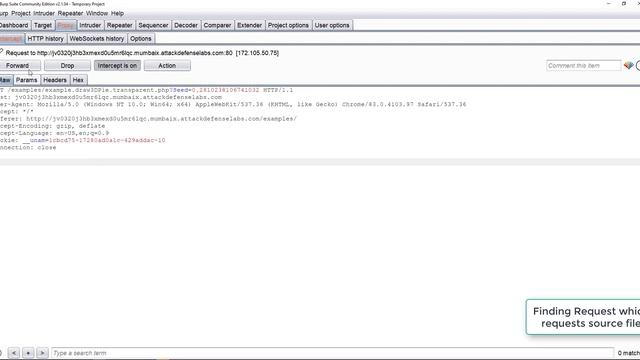Viewport: 640px width, 360px height.
Task: Click the plus search options button
Action: pyautogui.click(x=28, y=353)
